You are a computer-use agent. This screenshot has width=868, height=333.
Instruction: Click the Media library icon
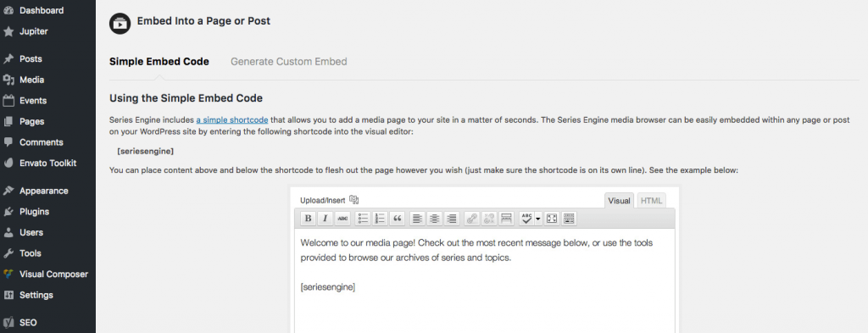(x=8, y=80)
